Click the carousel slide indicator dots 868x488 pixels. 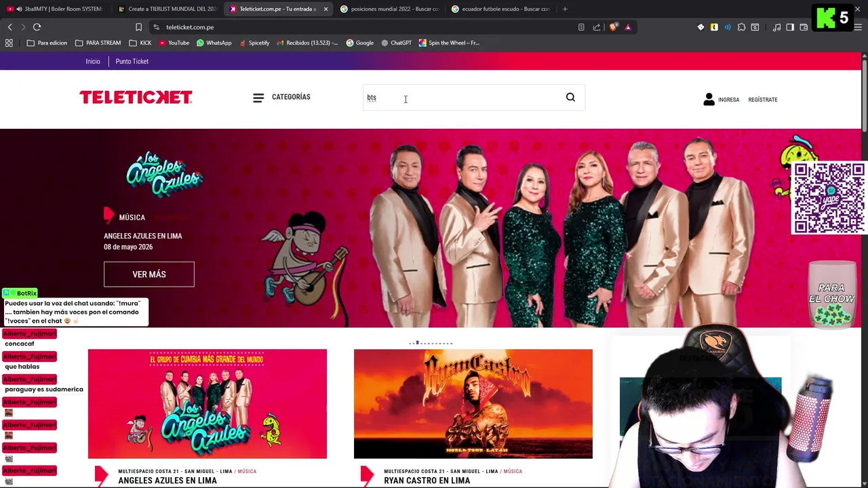pos(431,343)
